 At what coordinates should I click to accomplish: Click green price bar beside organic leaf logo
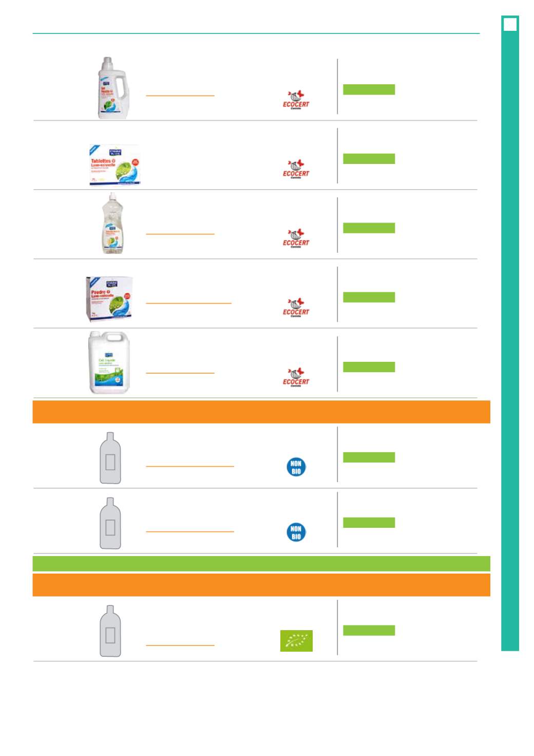click(369, 631)
